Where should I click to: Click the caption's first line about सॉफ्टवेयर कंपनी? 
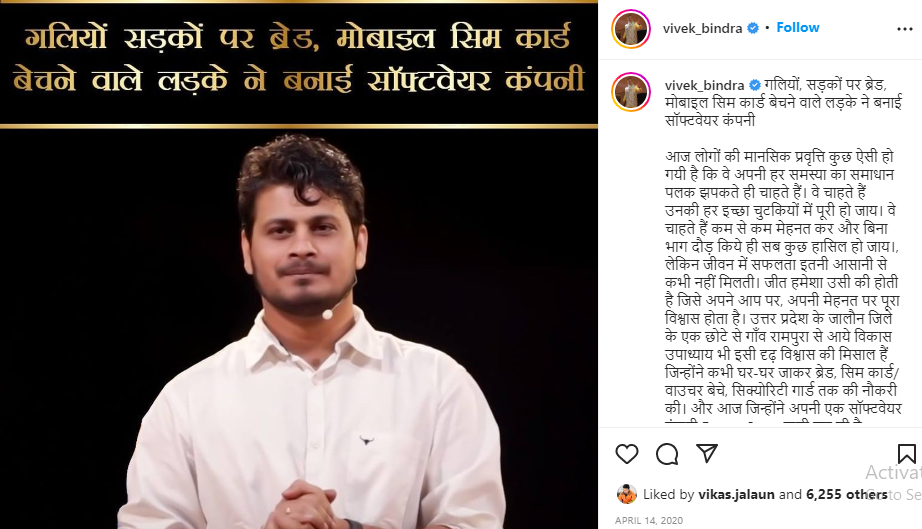(x=783, y=103)
